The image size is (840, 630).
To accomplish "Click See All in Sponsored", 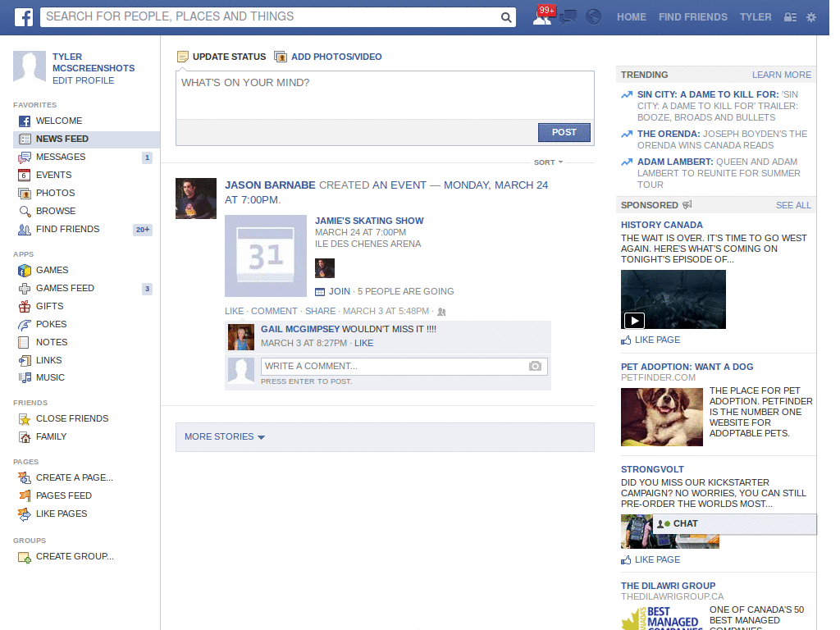I will point(793,205).
